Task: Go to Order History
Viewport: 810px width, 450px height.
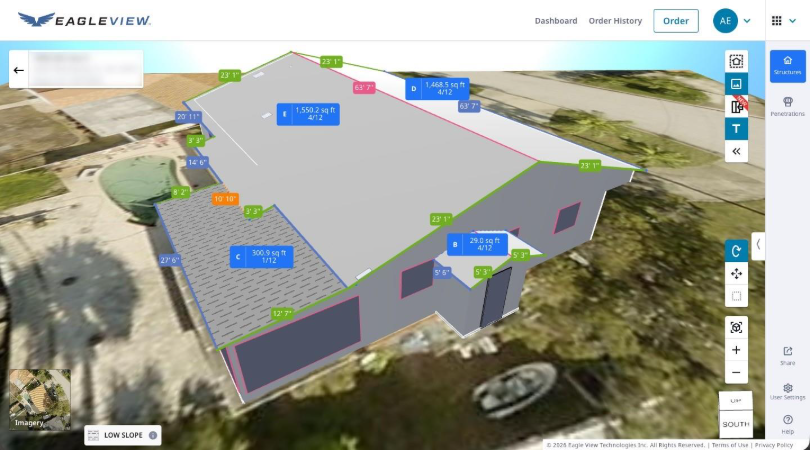Action: 615,21
